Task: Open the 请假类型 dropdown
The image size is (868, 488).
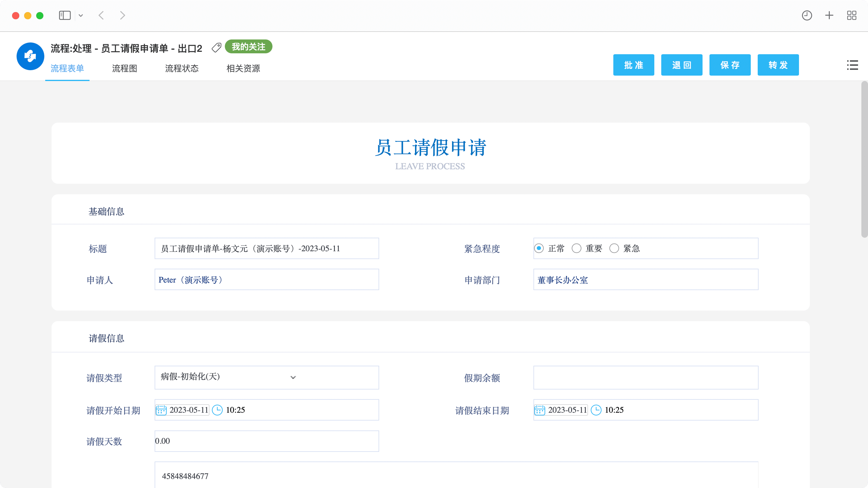Action: click(x=228, y=377)
